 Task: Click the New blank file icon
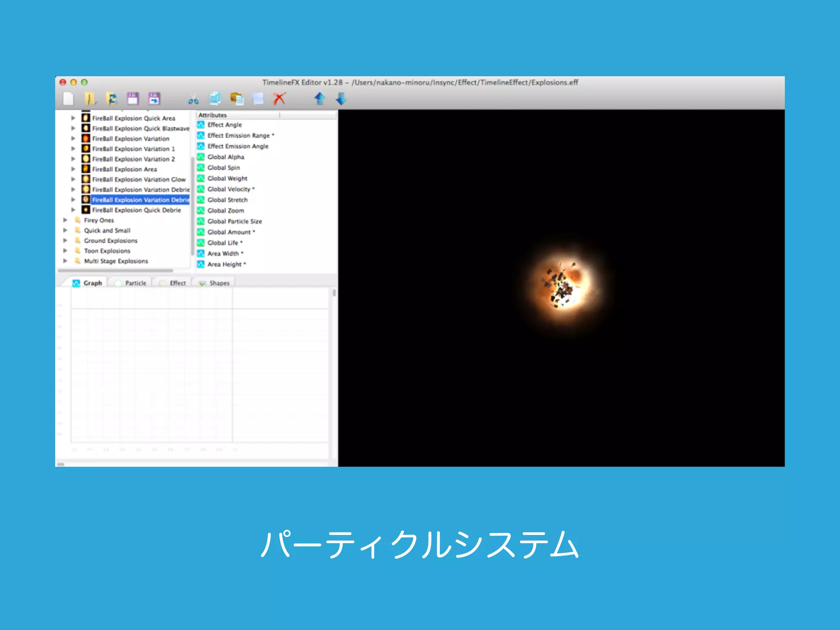(x=68, y=99)
